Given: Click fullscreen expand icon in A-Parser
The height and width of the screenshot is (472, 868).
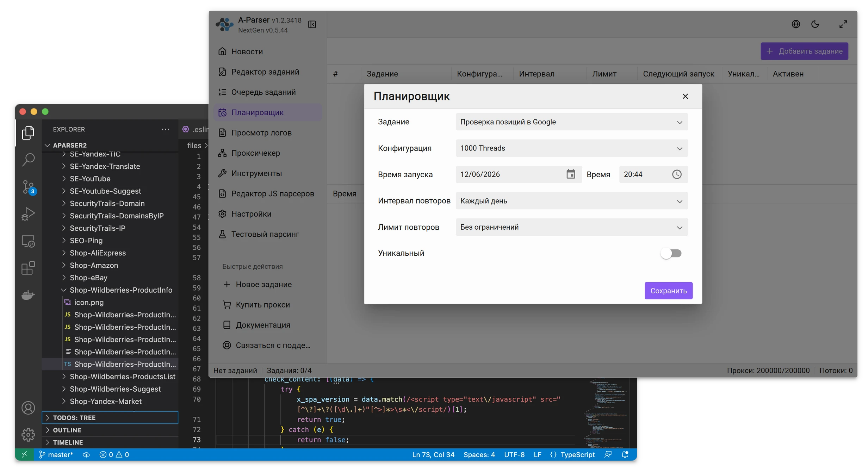Looking at the screenshot, I should (843, 24).
